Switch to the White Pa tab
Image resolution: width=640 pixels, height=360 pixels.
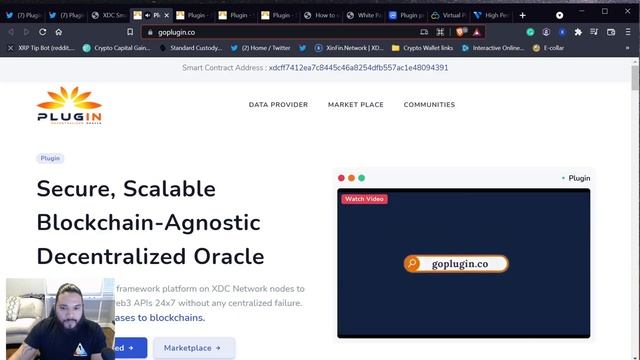pyautogui.click(x=364, y=16)
